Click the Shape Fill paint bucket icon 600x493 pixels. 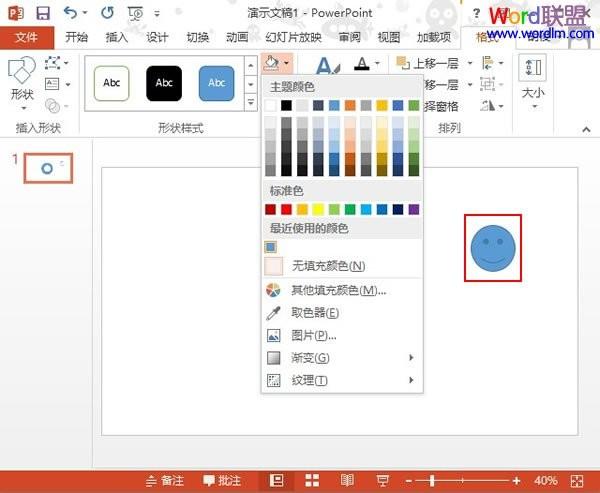[271, 63]
